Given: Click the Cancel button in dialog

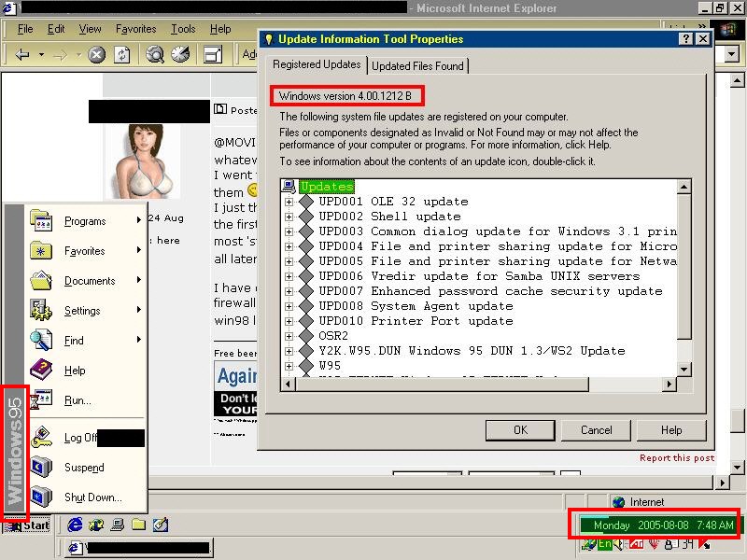Looking at the screenshot, I should click(596, 430).
